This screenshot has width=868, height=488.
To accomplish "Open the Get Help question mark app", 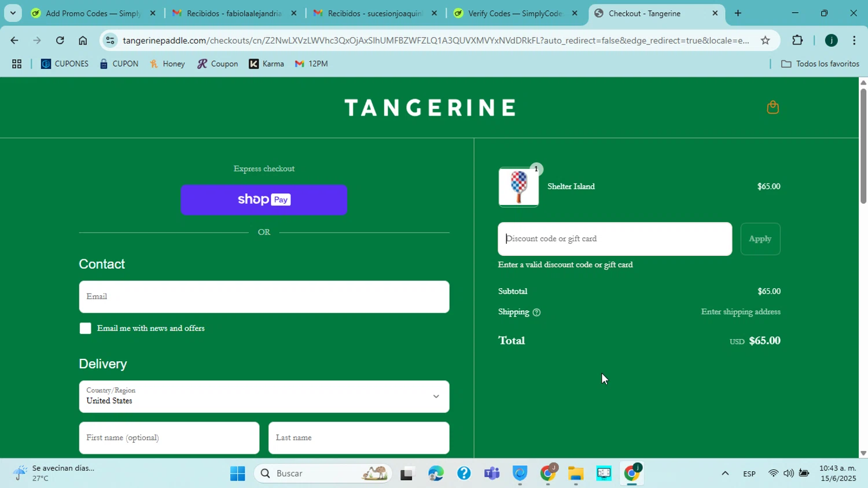I will pyautogui.click(x=464, y=474).
